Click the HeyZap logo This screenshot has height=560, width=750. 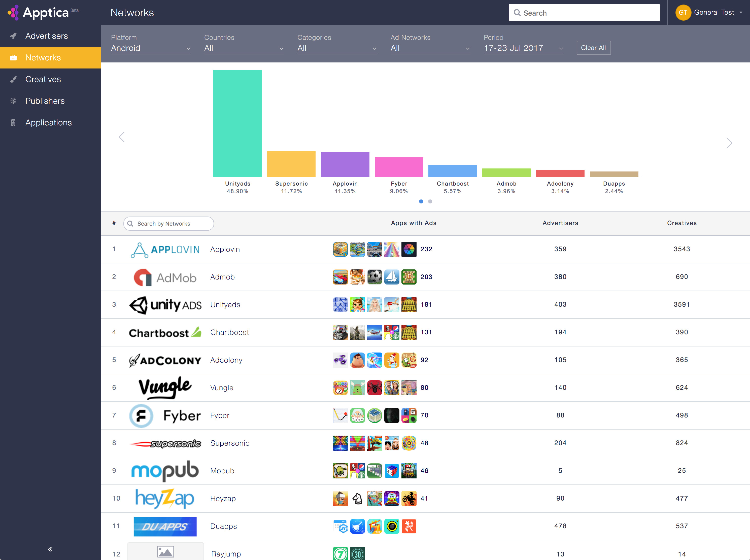pos(165,499)
